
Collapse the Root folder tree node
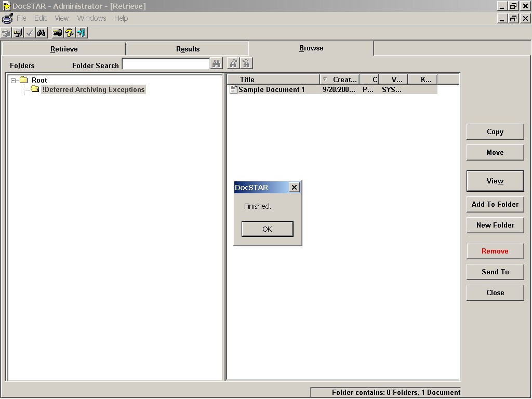click(x=13, y=81)
